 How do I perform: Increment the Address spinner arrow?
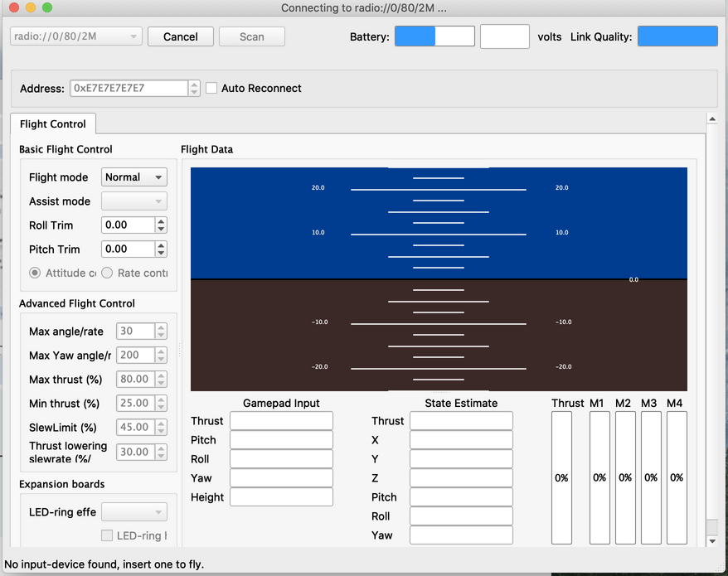click(194, 85)
